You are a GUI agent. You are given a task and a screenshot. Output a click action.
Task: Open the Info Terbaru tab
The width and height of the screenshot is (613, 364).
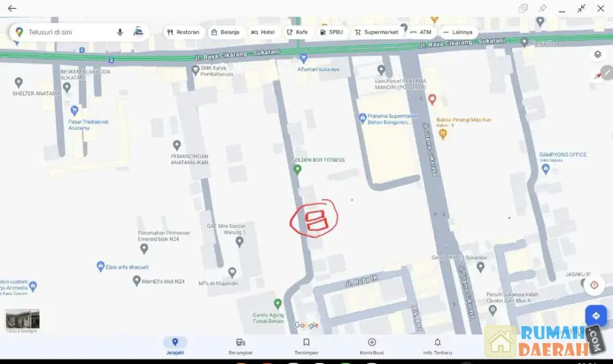tap(438, 346)
